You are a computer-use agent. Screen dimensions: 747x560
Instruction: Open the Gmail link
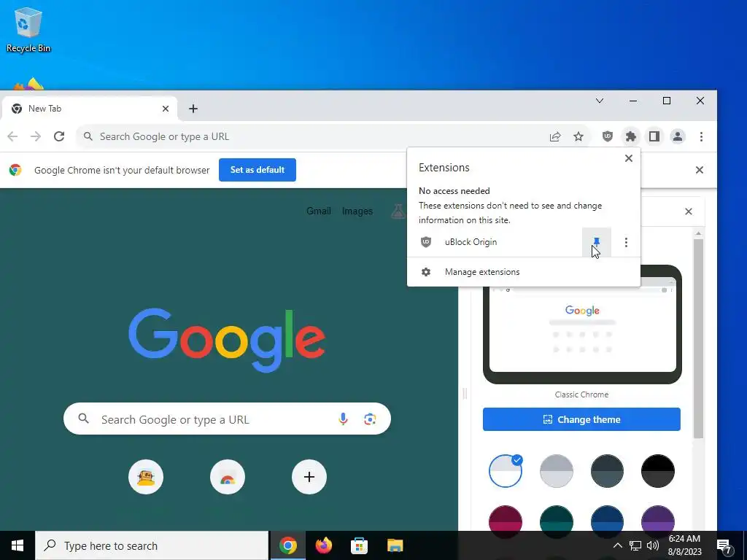point(319,211)
